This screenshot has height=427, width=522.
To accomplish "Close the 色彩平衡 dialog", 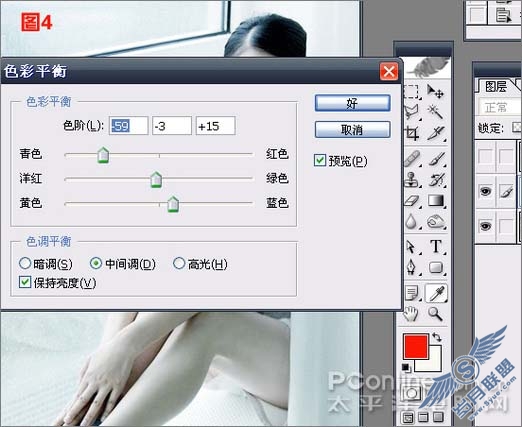I will coord(389,71).
